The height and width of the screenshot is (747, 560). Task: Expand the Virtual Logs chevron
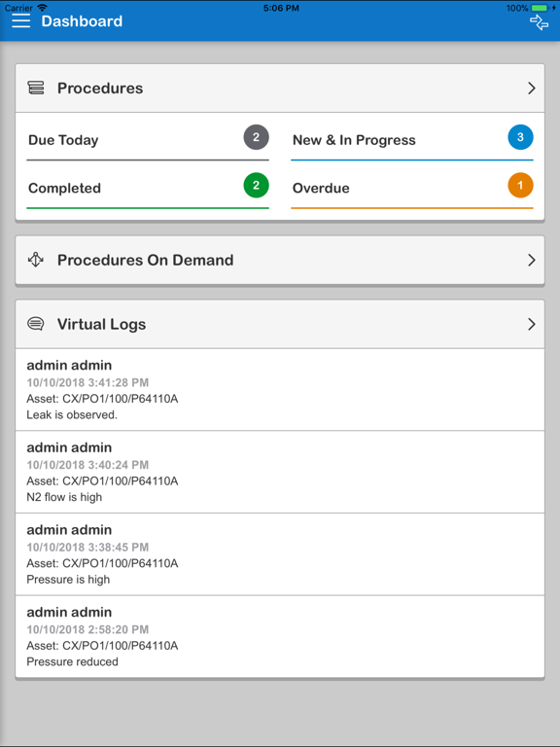(532, 325)
